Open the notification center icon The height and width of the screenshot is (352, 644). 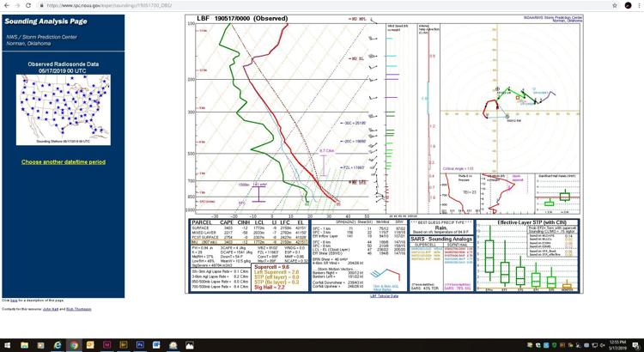pyautogui.click(x=636, y=345)
